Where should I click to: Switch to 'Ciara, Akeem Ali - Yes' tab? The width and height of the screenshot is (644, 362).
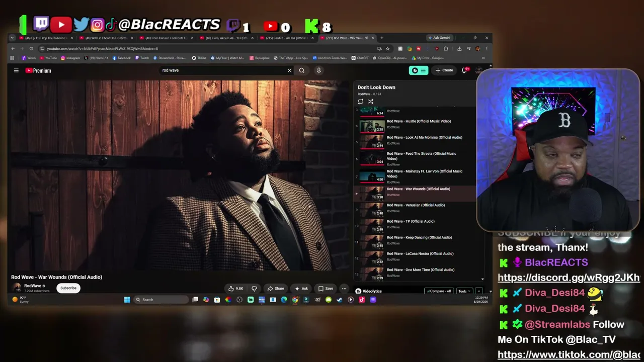point(226,38)
